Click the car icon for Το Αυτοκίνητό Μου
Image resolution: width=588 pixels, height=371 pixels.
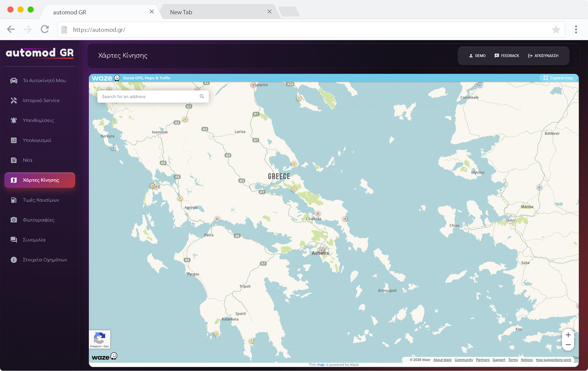coord(14,81)
